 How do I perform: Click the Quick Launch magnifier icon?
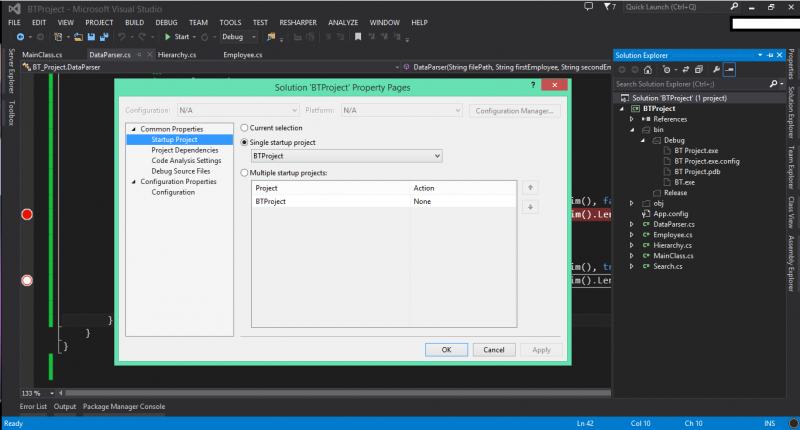coord(734,7)
